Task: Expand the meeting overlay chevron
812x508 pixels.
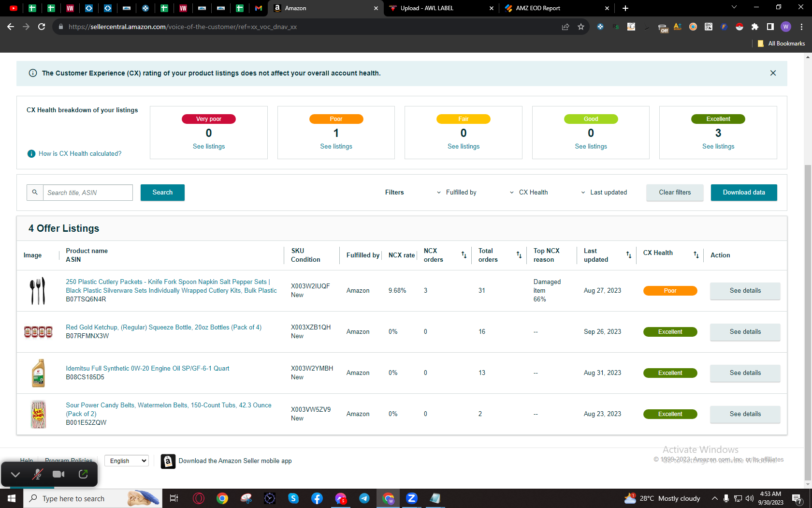Action: (15, 475)
